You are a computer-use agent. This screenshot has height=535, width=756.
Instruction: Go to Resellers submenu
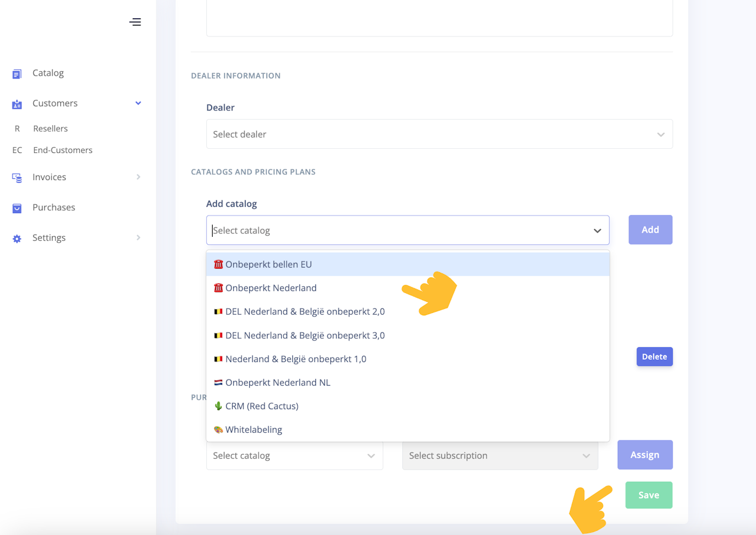(x=50, y=129)
